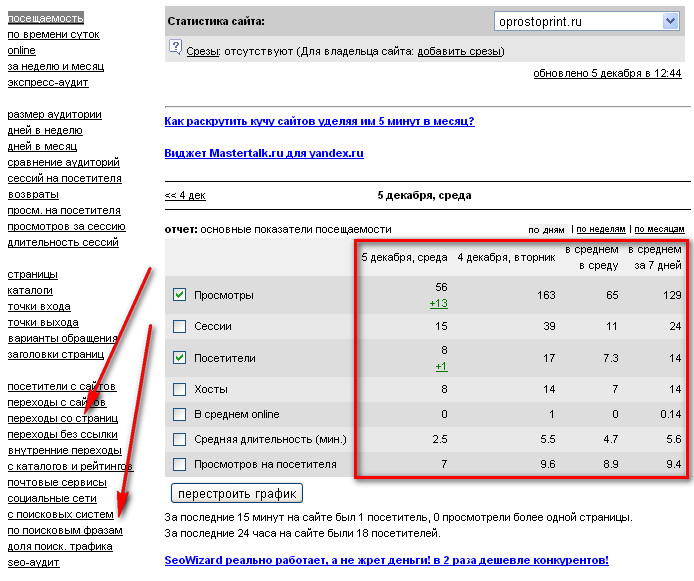Viewport: 694px width, 581px height.
Task: Click the +13 views increment link
Action: (x=439, y=304)
